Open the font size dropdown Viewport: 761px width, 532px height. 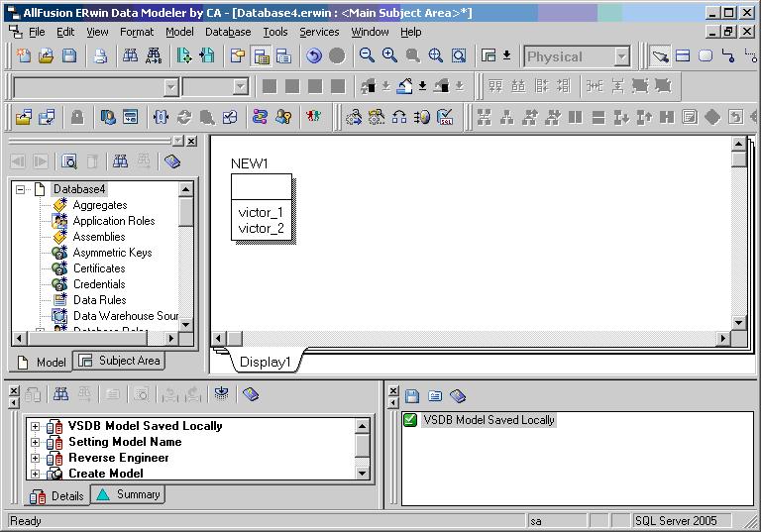tap(240, 87)
